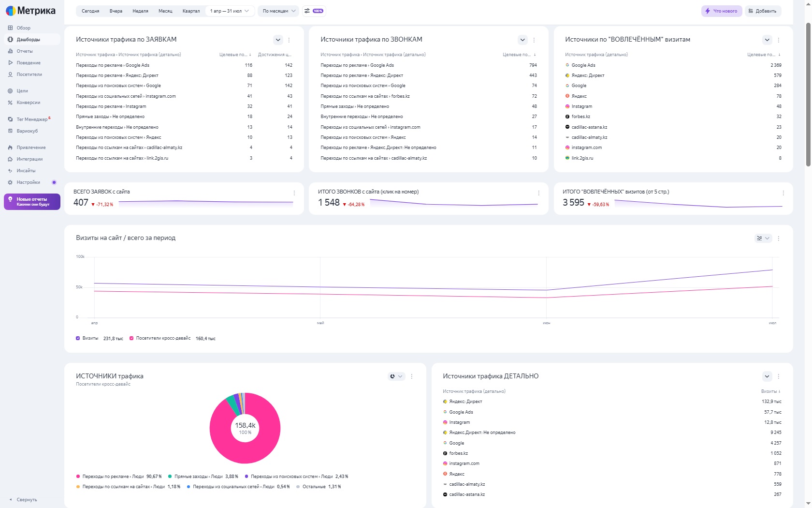The height and width of the screenshot is (508, 812).
Task: Toggle Переходы из социальных сетей › Люди legend item
Action: pyautogui.click(x=238, y=487)
